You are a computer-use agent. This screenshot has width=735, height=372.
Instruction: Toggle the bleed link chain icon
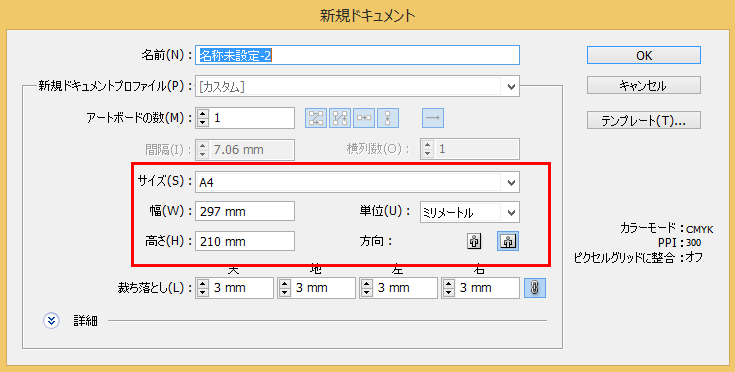535,288
